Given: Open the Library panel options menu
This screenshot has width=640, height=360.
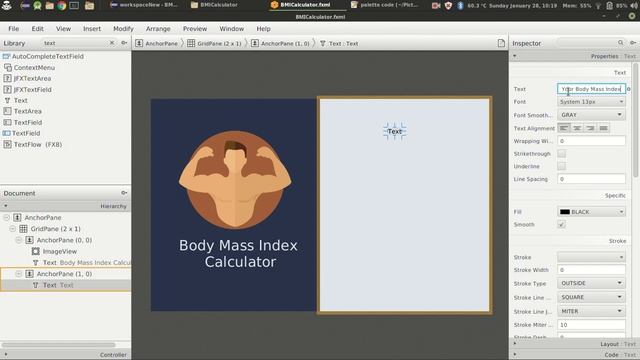Looking at the screenshot, I should point(124,43).
